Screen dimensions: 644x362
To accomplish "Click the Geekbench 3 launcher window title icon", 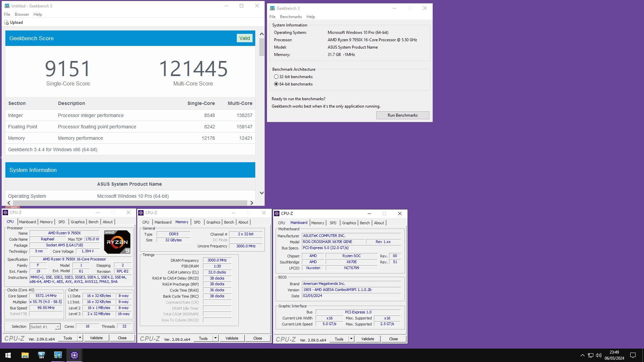I will [272, 8].
